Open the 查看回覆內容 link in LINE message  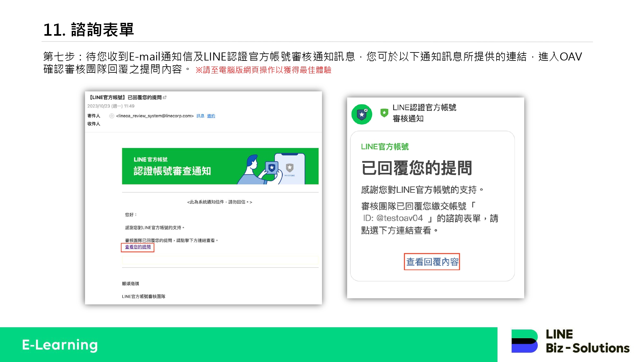tap(432, 262)
